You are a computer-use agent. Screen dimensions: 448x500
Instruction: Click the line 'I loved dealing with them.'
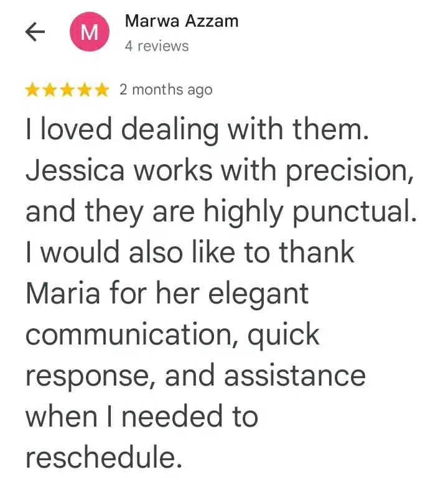tap(197, 129)
